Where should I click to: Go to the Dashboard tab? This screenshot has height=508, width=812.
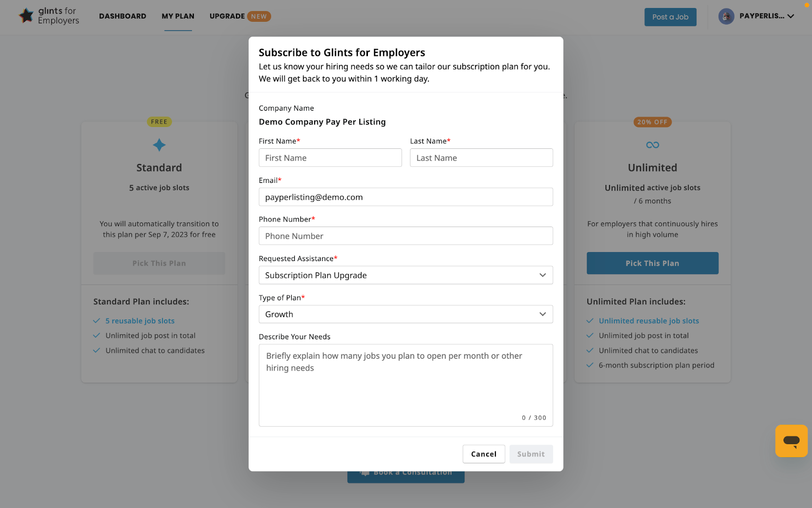tap(123, 16)
